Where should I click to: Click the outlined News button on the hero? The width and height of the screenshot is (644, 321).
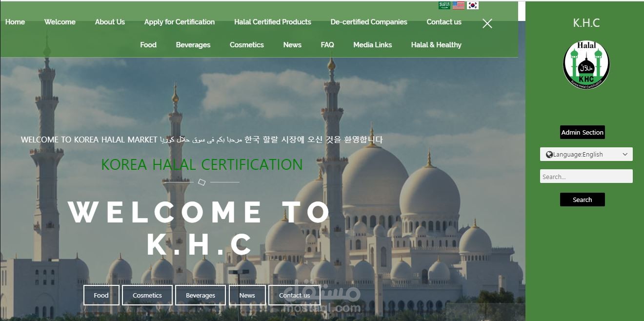[247, 295]
